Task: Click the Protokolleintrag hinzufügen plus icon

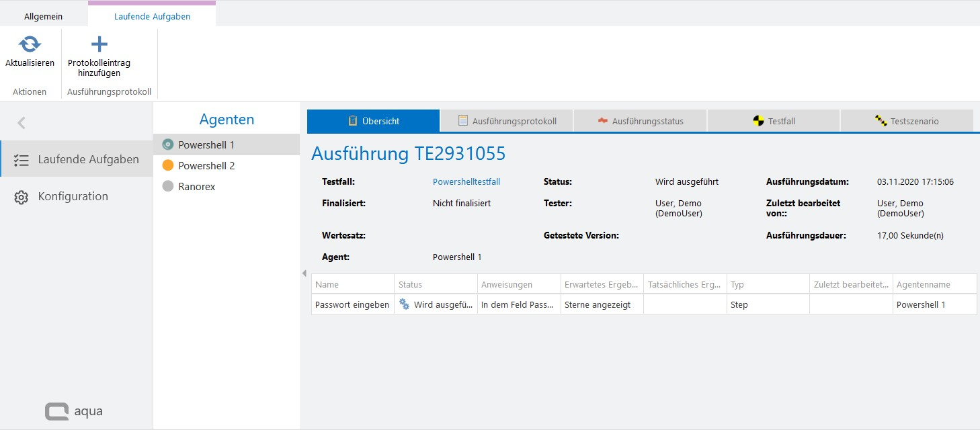Action: click(99, 44)
